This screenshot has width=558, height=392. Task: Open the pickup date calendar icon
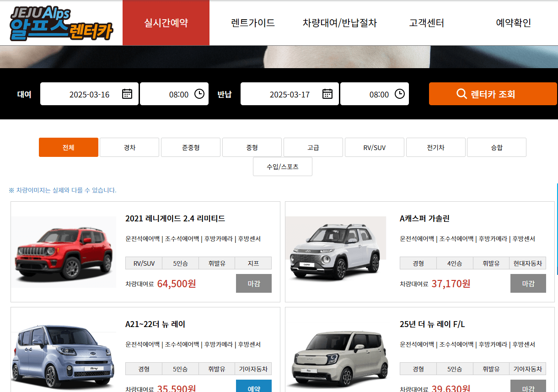coord(127,94)
